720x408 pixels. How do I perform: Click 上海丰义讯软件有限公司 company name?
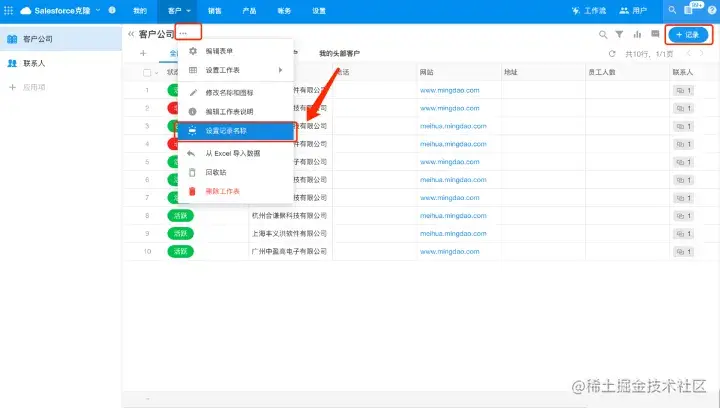pyautogui.click(x=289, y=234)
